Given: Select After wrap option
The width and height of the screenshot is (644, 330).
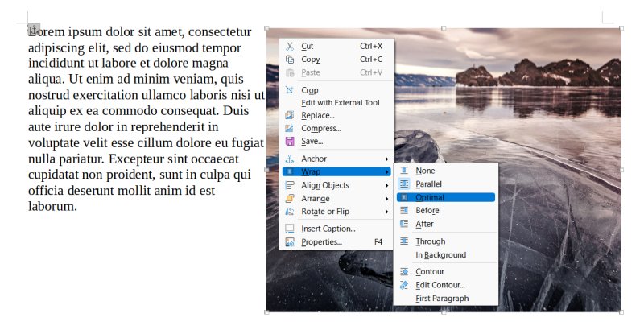Looking at the screenshot, I should [446, 224].
